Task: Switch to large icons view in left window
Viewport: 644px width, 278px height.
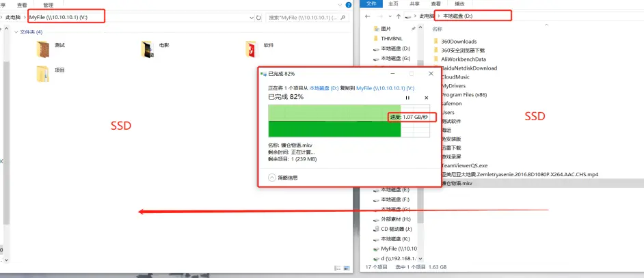Action: (x=345, y=269)
